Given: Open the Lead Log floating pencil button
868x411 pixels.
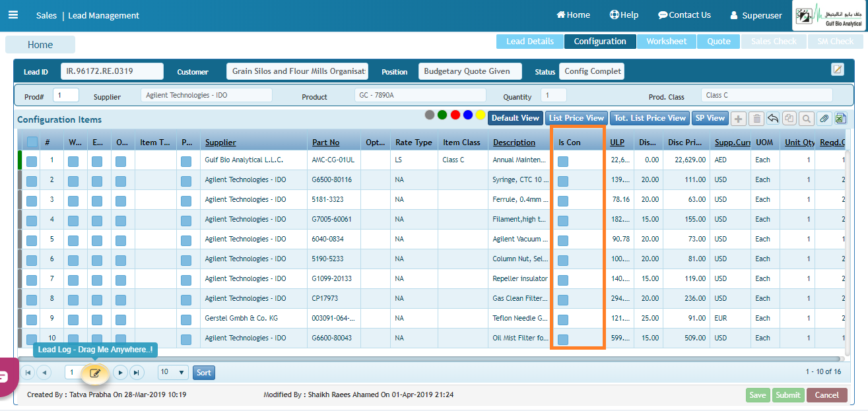Looking at the screenshot, I should (95, 373).
